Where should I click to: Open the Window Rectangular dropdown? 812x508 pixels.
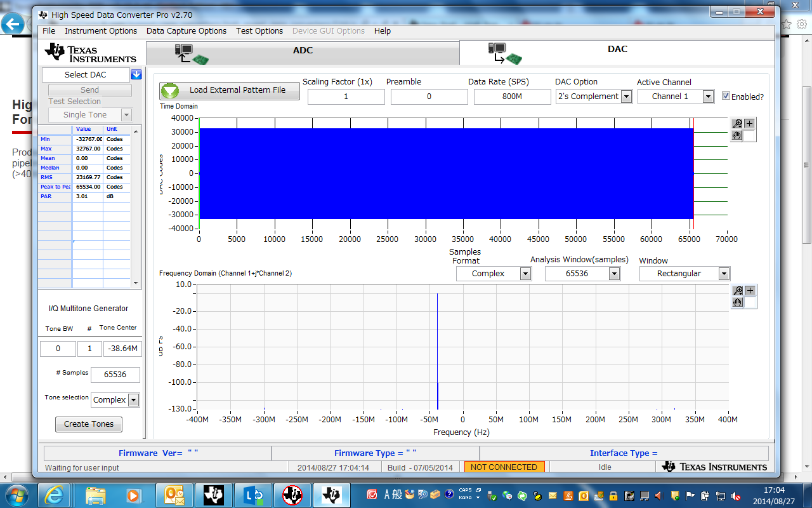pyautogui.click(x=724, y=274)
